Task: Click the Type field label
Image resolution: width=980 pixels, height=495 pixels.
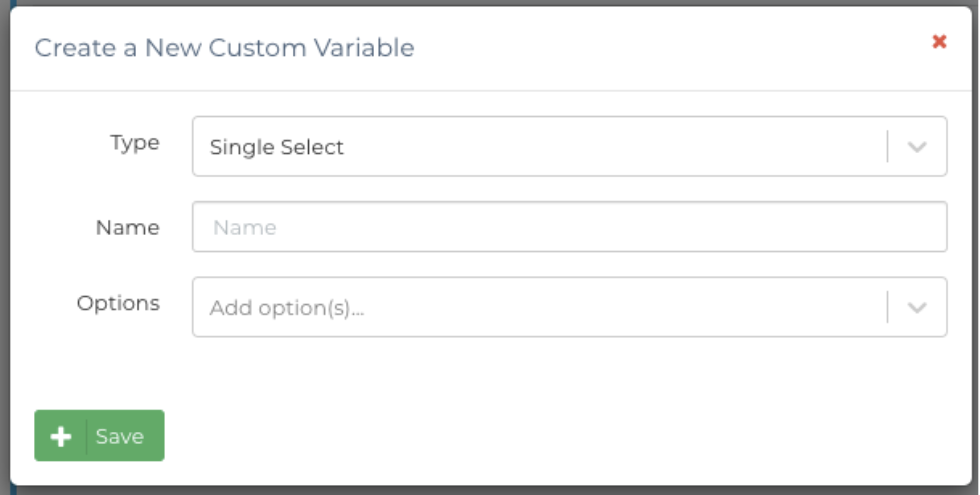Action: point(135,143)
